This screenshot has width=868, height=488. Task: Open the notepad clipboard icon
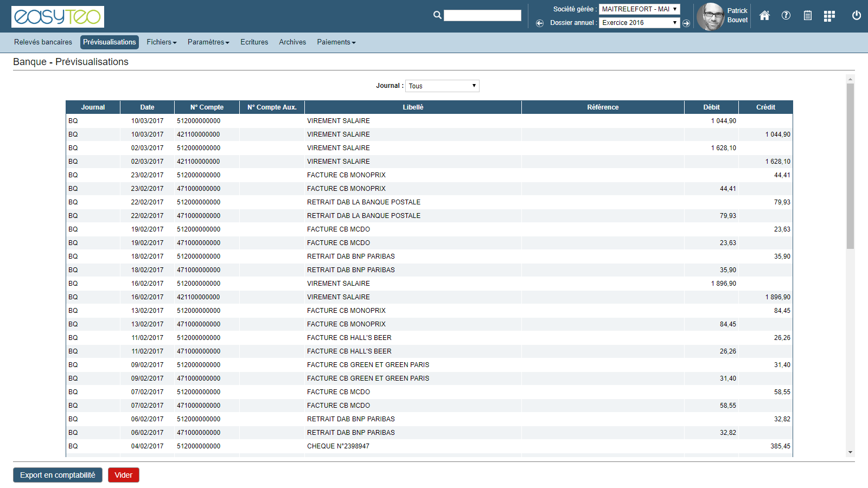pyautogui.click(x=808, y=16)
